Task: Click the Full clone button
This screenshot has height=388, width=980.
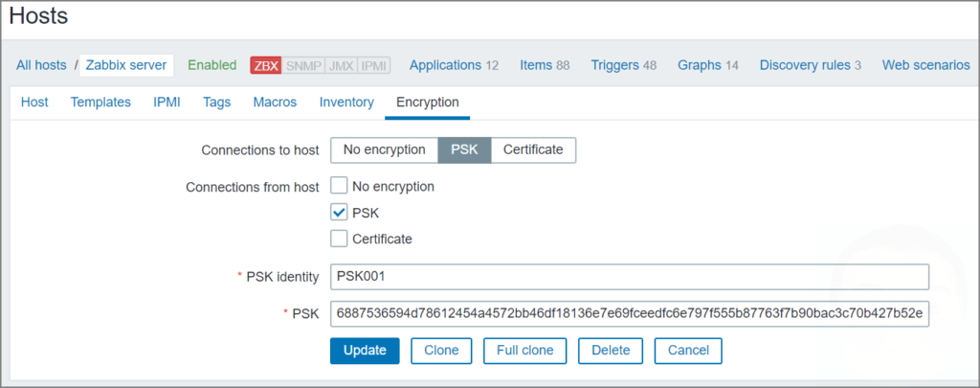Action: coord(524,351)
